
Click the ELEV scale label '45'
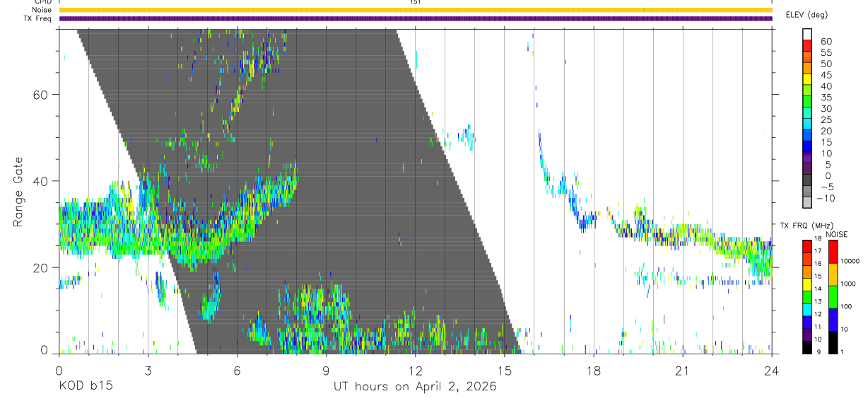pyautogui.click(x=826, y=75)
